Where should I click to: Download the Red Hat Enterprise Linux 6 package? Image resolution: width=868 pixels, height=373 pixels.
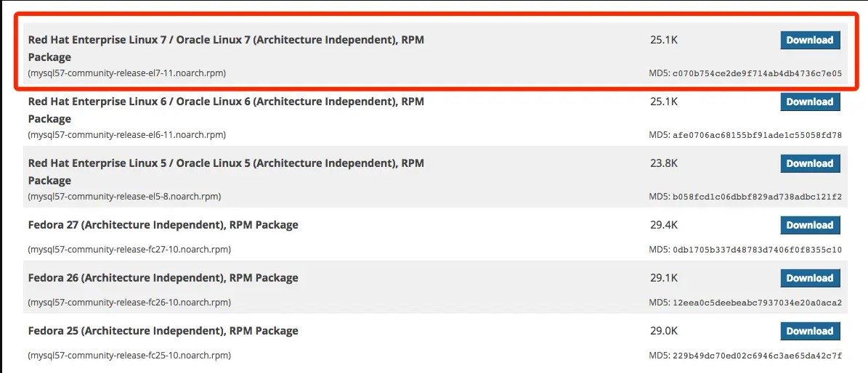[810, 102]
